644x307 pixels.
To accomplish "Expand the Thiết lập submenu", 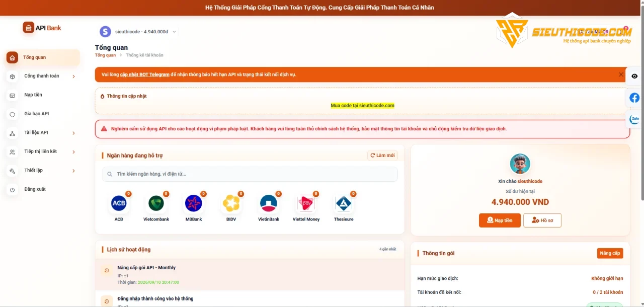I will click(73, 171).
